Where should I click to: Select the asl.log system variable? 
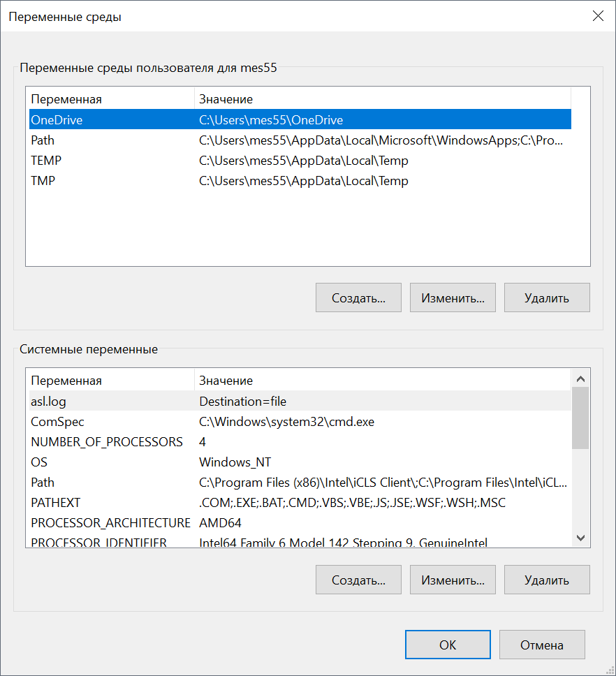pos(49,402)
